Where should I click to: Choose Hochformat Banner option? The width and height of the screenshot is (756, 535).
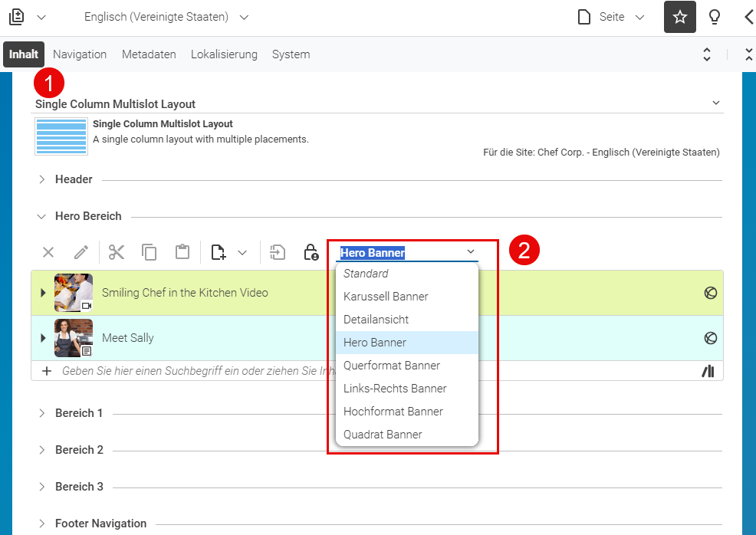pyautogui.click(x=407, y=412)
